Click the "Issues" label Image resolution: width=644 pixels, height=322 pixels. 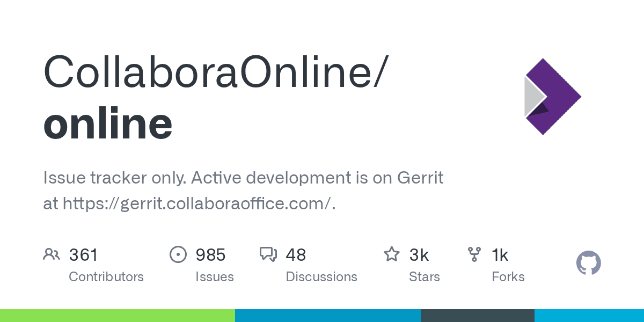pyautogui.click(x=215, y=277)
